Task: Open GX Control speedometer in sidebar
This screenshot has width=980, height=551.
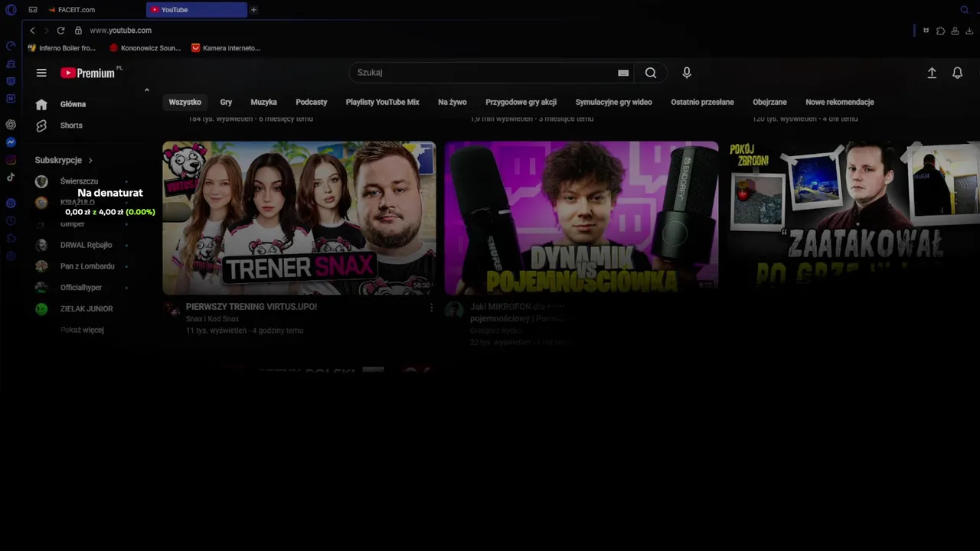Action: (11, 46)
